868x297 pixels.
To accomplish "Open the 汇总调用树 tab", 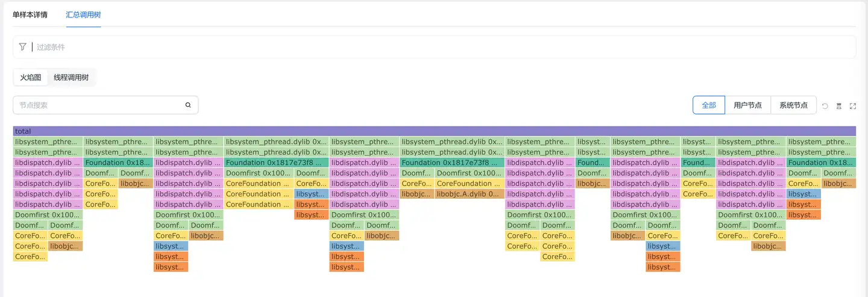I will coord(83,14).
